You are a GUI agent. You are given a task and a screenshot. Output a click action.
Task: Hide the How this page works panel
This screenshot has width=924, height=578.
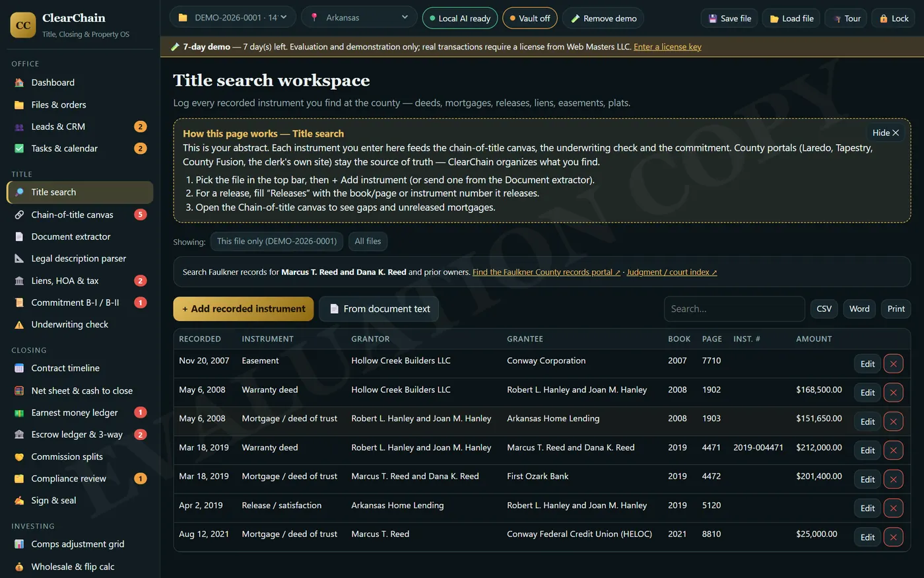[885, 133]
